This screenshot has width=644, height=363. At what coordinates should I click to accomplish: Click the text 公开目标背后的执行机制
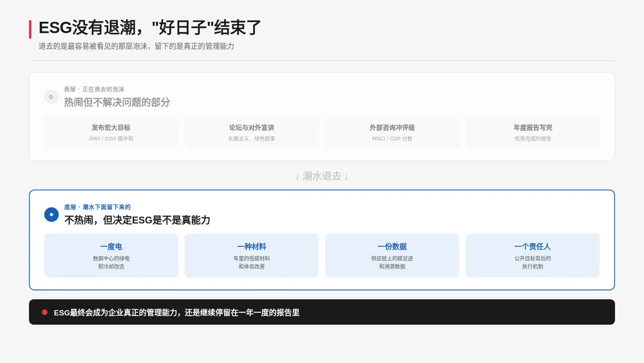point(533,262)
